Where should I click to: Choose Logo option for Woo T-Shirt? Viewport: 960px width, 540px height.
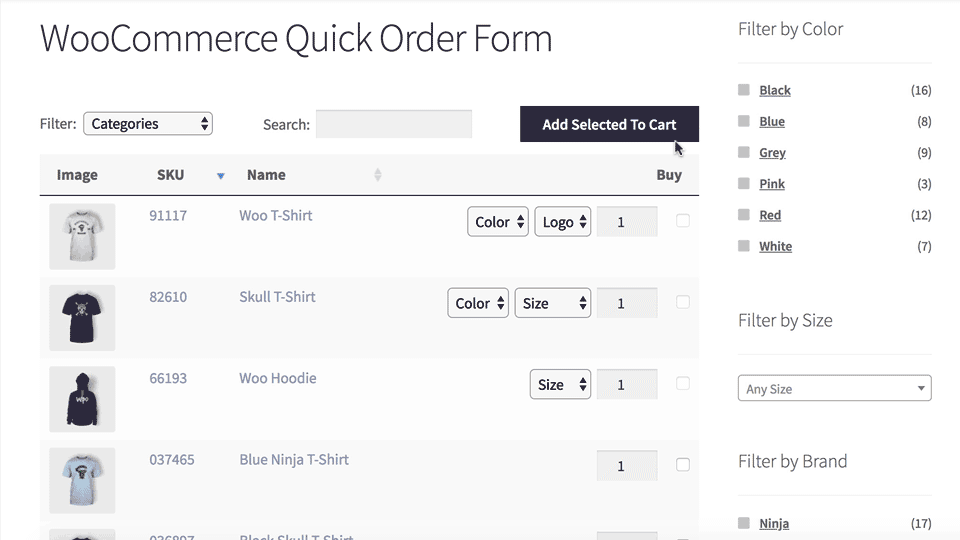563,222
